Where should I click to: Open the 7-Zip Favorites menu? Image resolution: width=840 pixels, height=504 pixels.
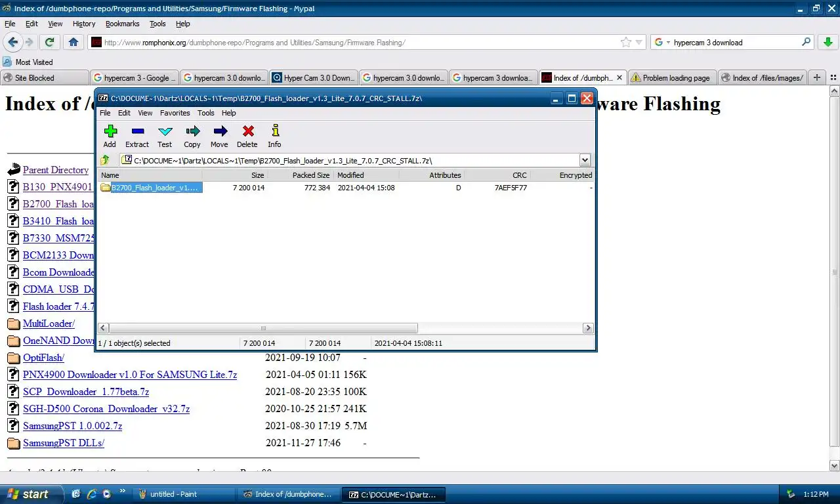point(175,113)
